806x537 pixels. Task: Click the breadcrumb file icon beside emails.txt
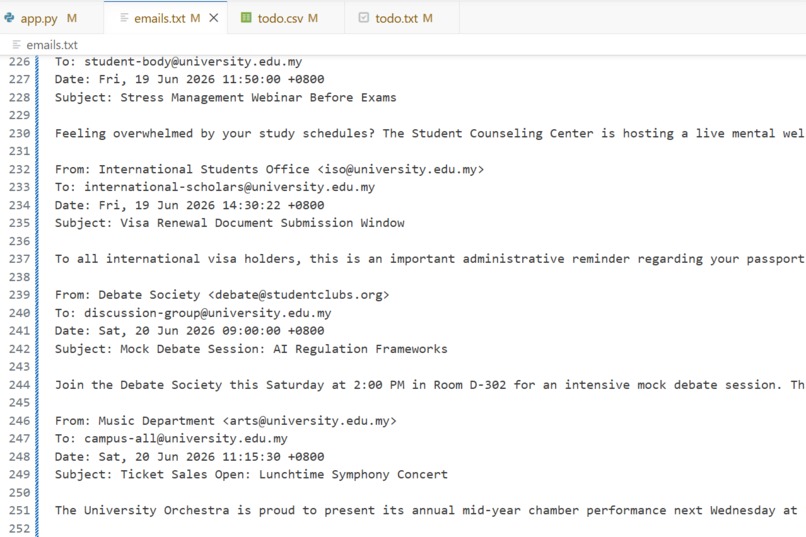point(16,45)
